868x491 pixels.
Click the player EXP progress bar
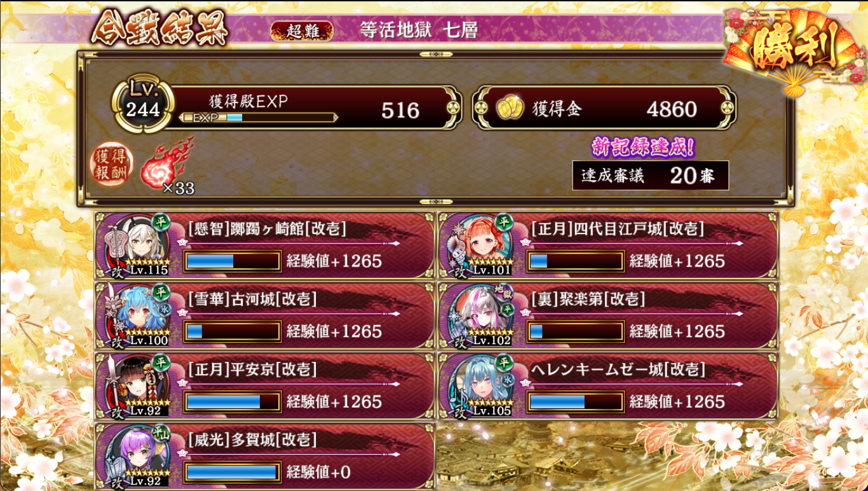coord(259,118)
